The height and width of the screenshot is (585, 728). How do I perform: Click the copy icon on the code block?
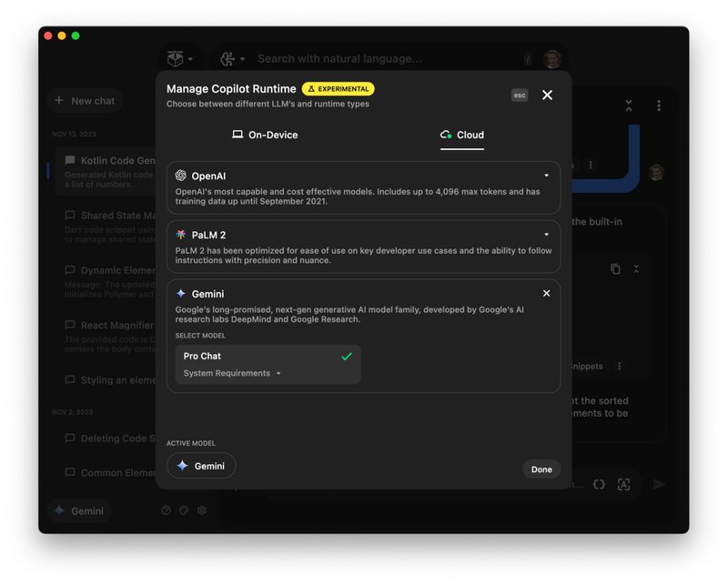(x=616, y=268)
